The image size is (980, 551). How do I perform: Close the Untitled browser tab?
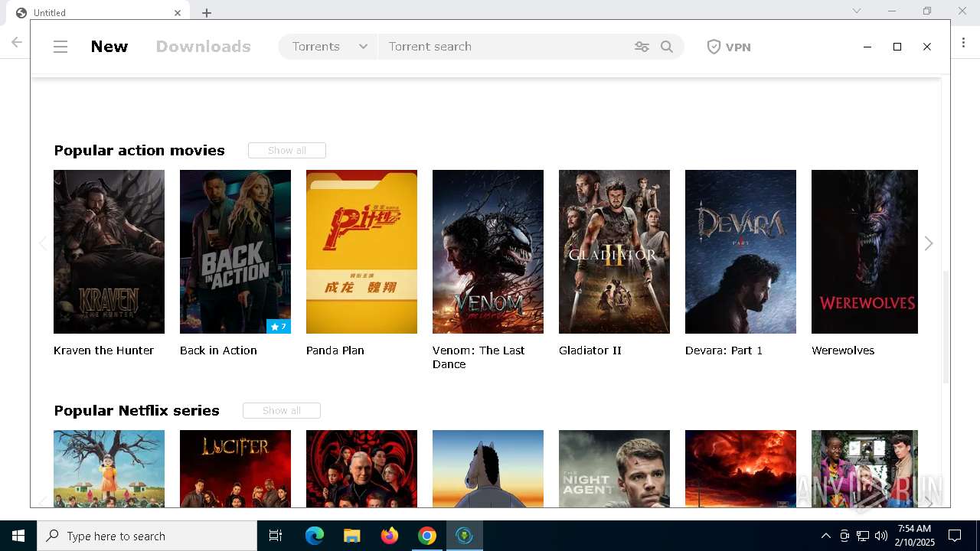pos(178,12)
